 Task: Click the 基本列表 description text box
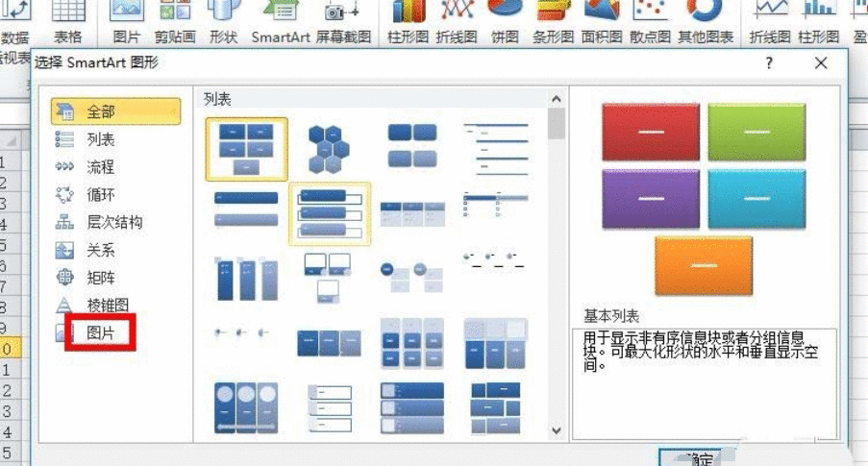point(705,383)
